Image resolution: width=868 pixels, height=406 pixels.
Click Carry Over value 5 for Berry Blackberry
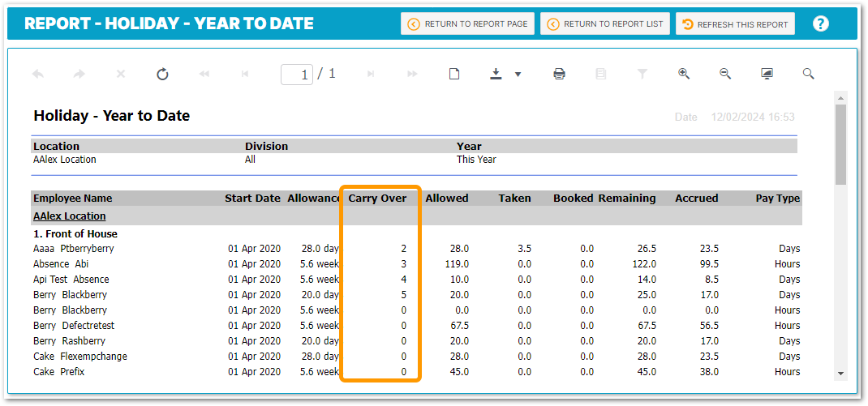403,295
